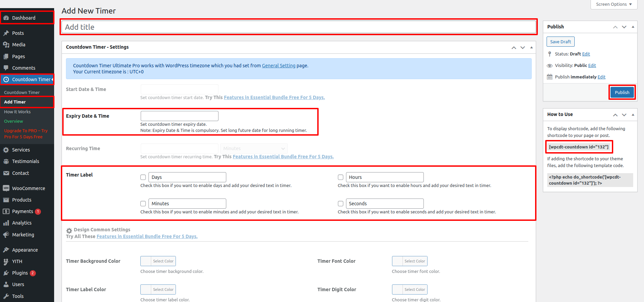Click the Services gear icon
644x302 pixels.
(x=6, y=150)
